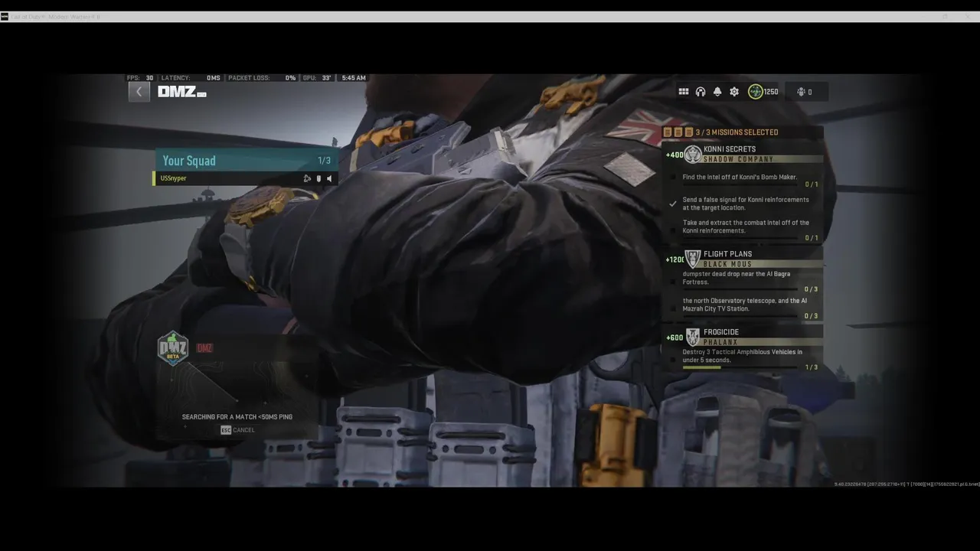Click the +600 reward on Frogicide
This screenshot has height=551, width=980.
[x=675, y=337]
